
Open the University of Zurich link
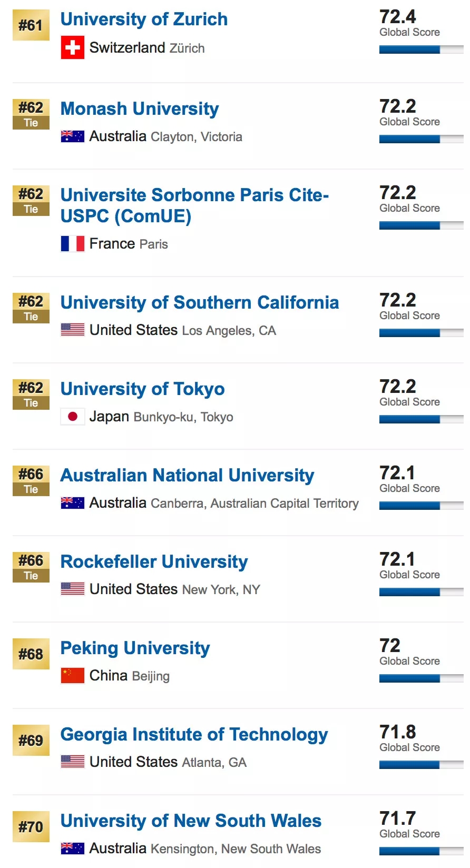click(144, 19)
